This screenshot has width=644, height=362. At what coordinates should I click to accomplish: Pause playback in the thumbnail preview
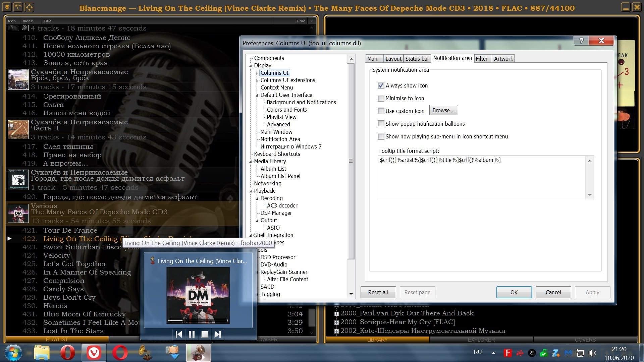[x=192, y=334]
